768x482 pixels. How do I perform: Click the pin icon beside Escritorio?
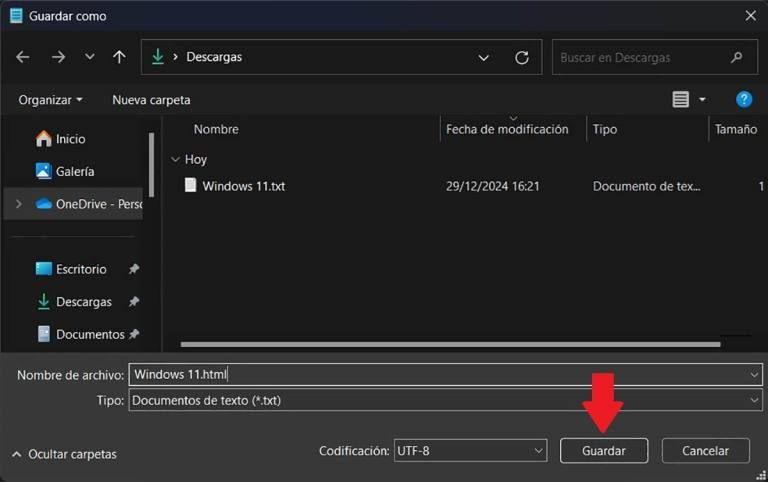134,268
